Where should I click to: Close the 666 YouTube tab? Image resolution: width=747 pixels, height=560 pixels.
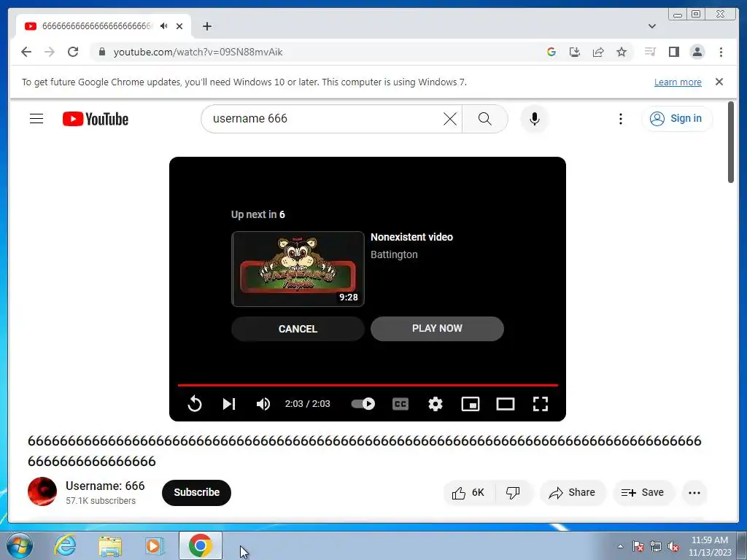pyautogui.click(x=179, y=26)
